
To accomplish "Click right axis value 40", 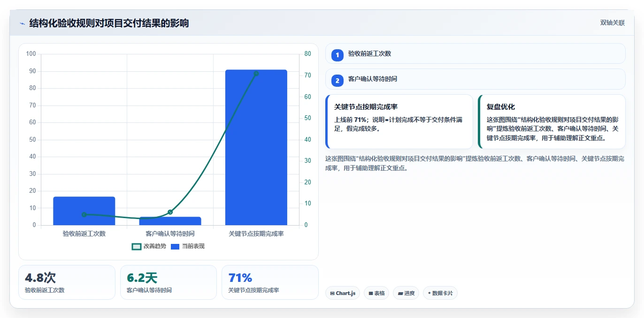I will coord(307,139).
